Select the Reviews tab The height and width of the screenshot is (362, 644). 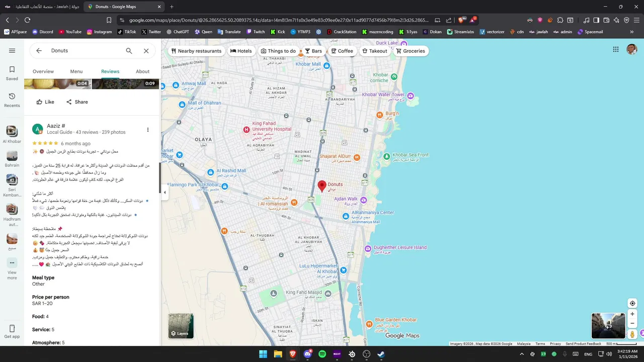[x=110, y=71]
